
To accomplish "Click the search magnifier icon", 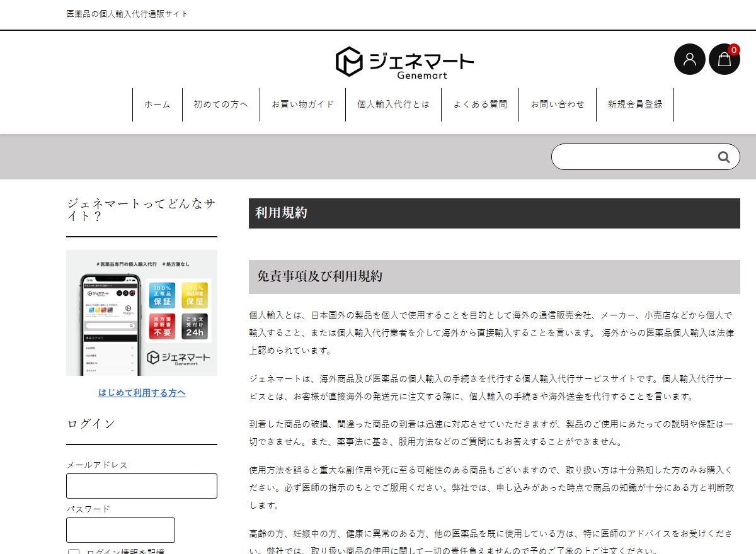I will (x=724, y=157).
